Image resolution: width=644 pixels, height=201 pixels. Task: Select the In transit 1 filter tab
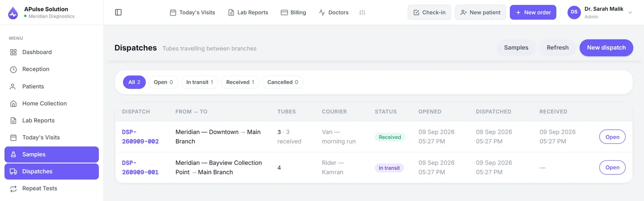point(200,82)
